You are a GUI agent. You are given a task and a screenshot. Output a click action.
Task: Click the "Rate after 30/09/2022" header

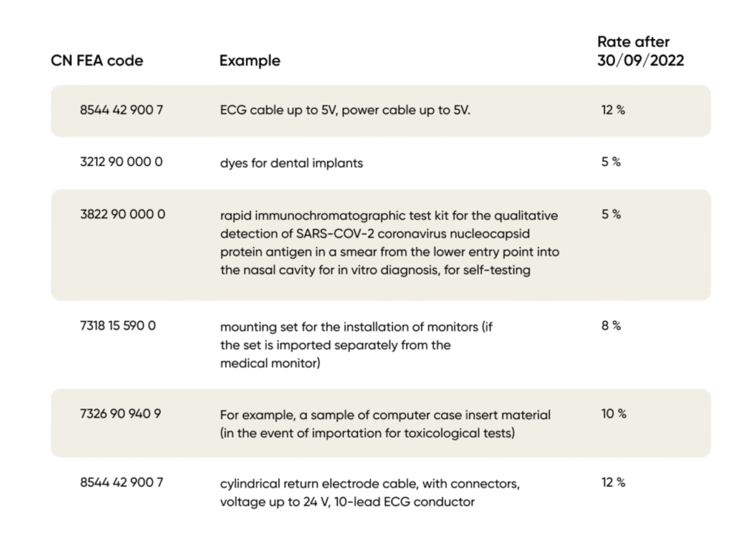click(x=640, y=52)
